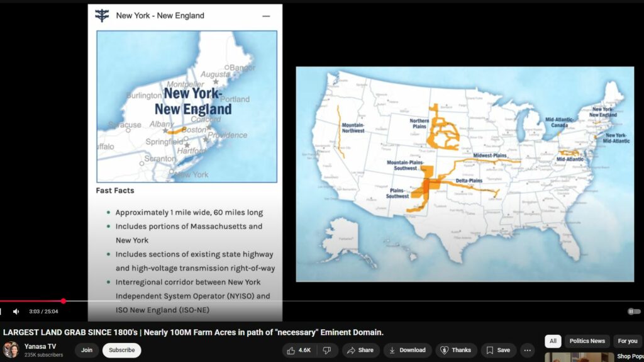
Task: Share this video
Action: tap(360, 350)
